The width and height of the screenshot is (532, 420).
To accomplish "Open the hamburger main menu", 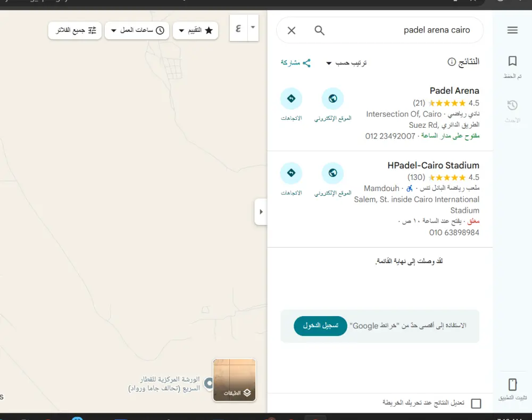I will (x=512, y=30).
